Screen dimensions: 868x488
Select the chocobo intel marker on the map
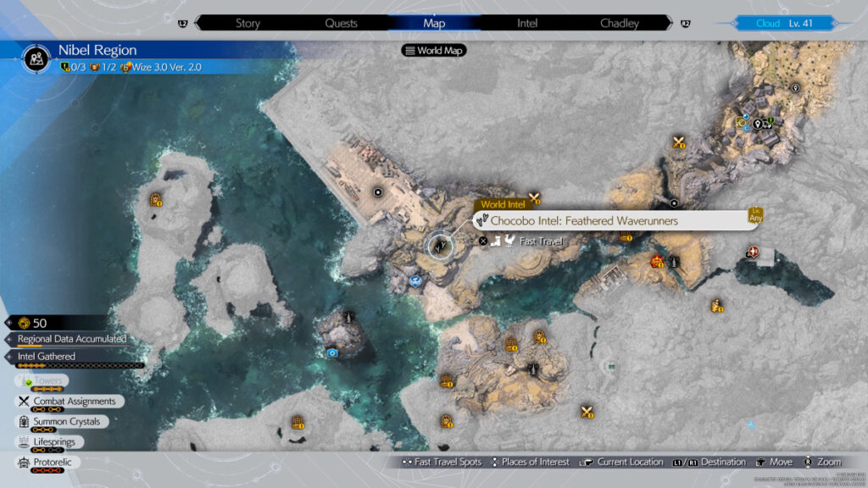click(440, 246)
